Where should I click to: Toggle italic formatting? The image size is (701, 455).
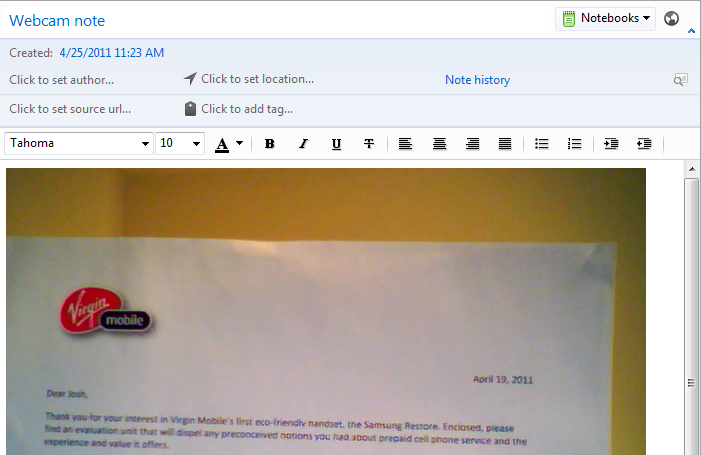pos(303,144)
